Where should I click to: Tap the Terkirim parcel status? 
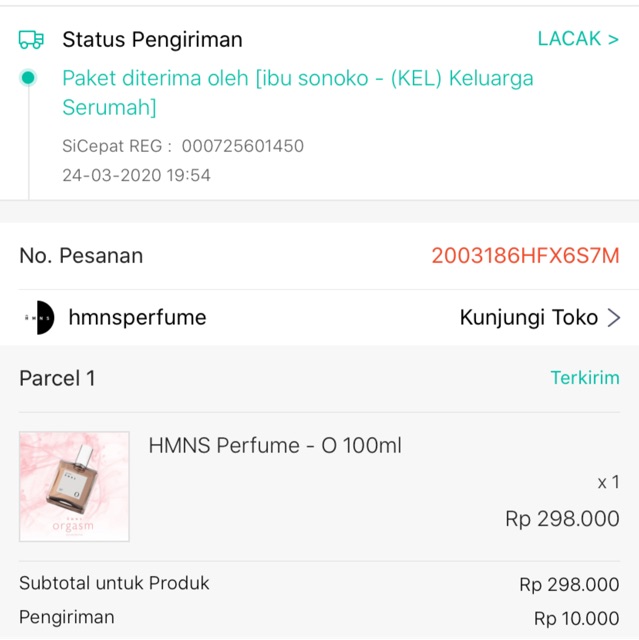pyautogui.click(x=584, y=378)
